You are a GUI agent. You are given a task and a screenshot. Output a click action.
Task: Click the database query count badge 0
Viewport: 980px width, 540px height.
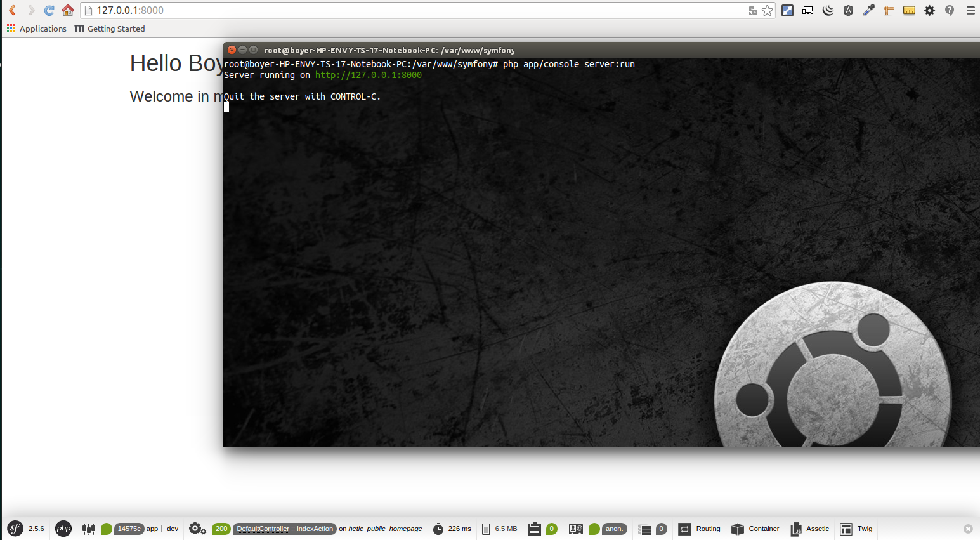click(661, 529)
